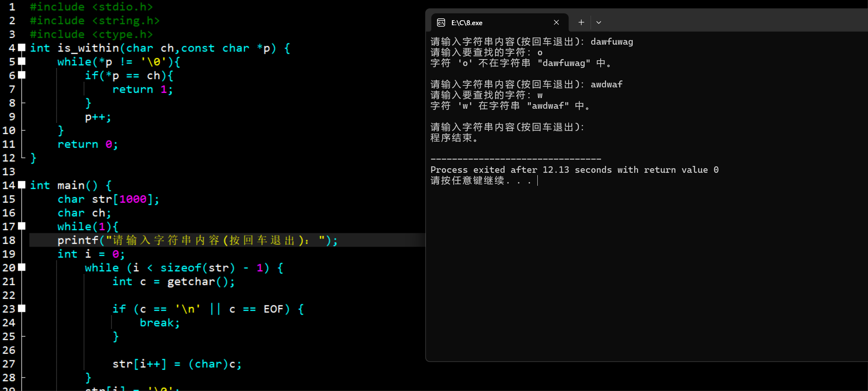Close the E:\C\8.exe terminal tab
The height and width of the screenshot is (391, 868).
click(556, 23)
